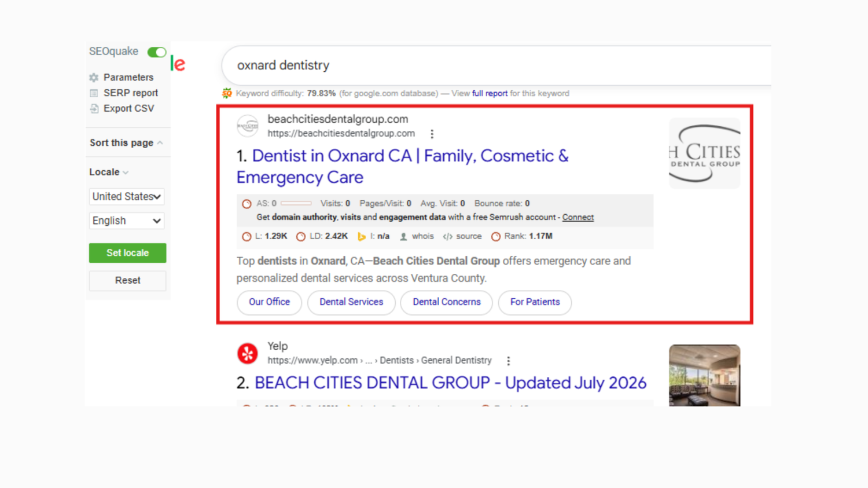Open the Dentist in Oxnard CA result title
This screenshot has width=868, height=488.
tap(403, 167)
